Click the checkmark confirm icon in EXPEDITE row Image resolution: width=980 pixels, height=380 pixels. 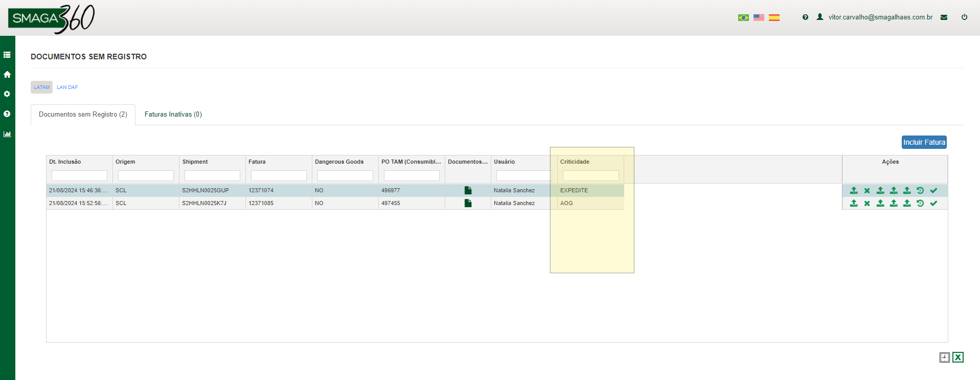[x=933, y=190]
